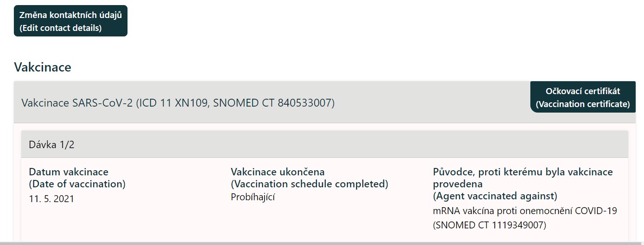Click the (Date of vaccination) English label
Image resolution: width=644 pixels, height=245 pixels.
[x=77, y=184]
